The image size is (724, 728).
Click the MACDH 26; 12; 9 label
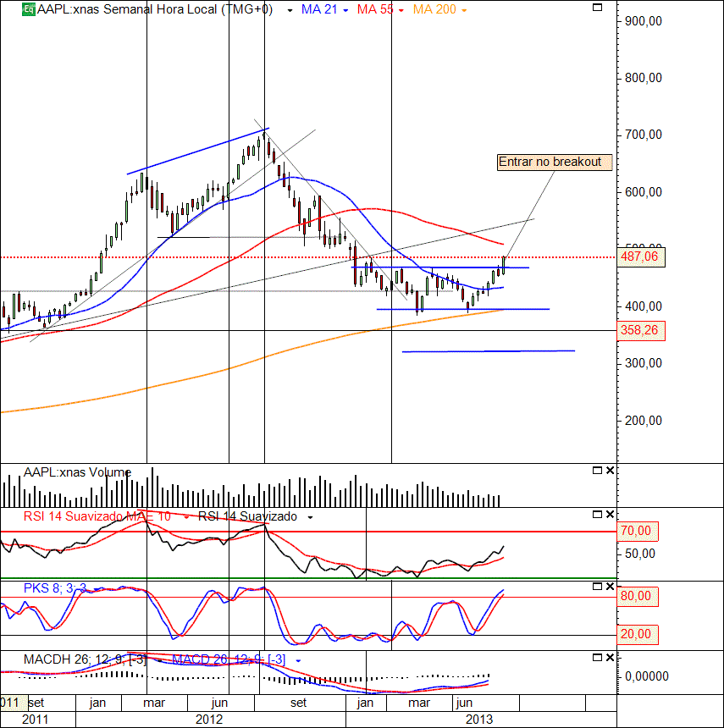pos(85,659)
